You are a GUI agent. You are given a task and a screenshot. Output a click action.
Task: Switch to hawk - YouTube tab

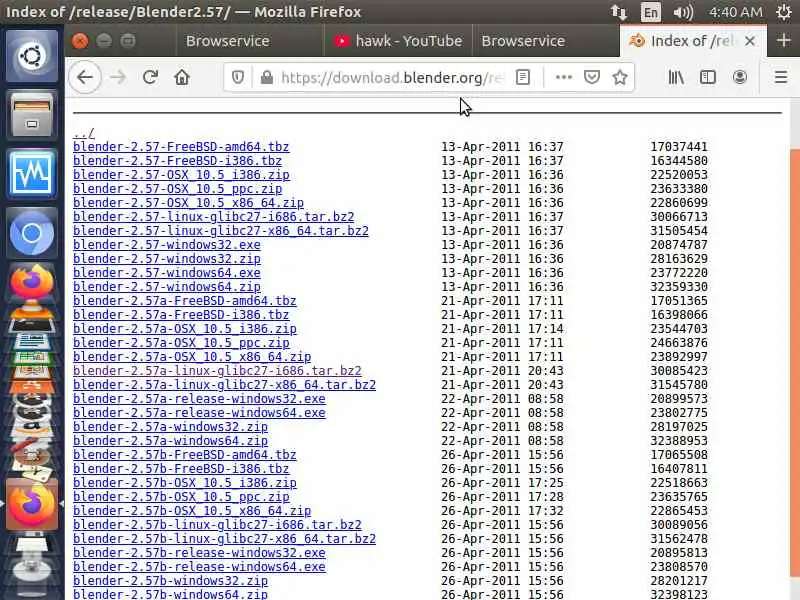click(398, 41)
